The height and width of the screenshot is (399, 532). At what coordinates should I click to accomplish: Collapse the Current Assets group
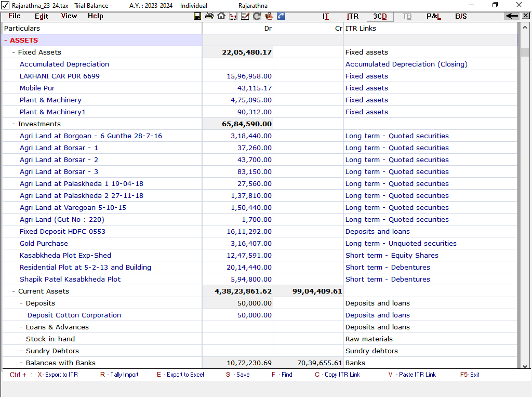point(14,291)
